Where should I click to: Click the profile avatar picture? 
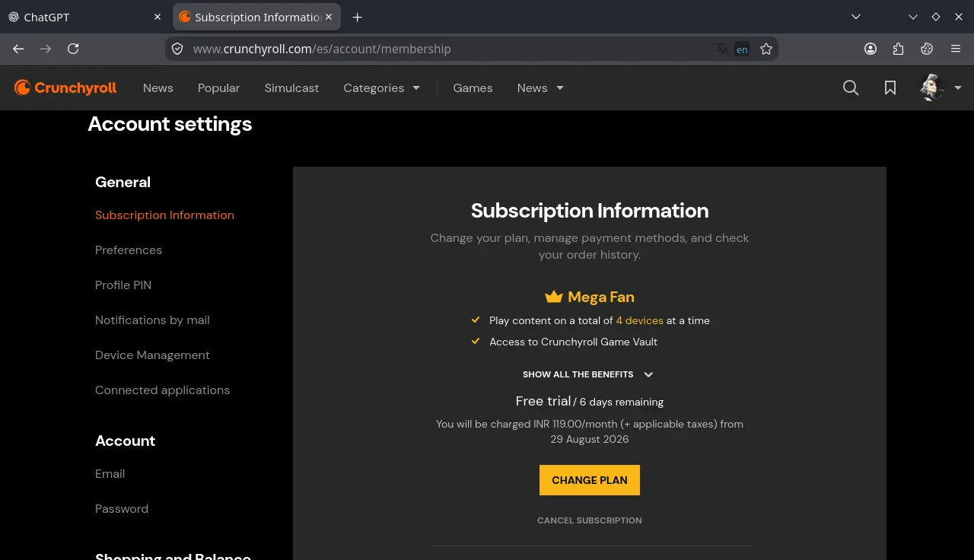click(932, 87)
